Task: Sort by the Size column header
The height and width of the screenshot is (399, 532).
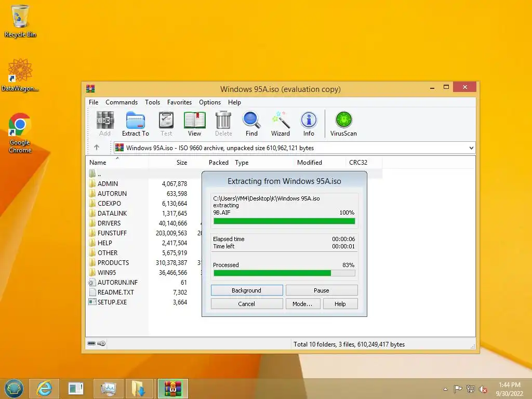Action: coord(169,162)
